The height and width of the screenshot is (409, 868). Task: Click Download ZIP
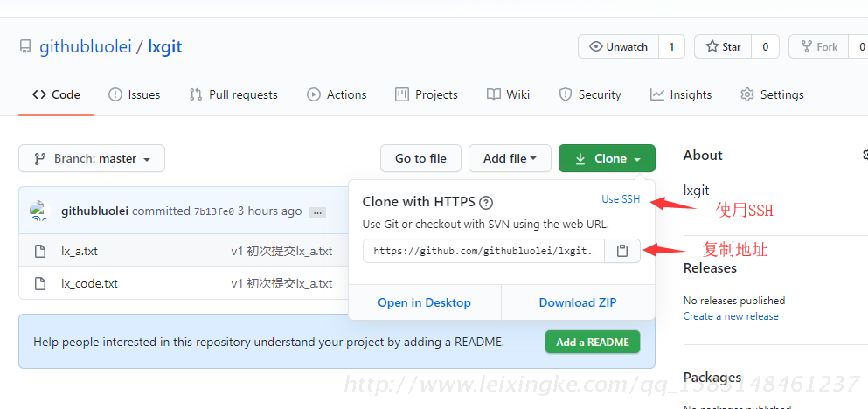click(578, 302)
